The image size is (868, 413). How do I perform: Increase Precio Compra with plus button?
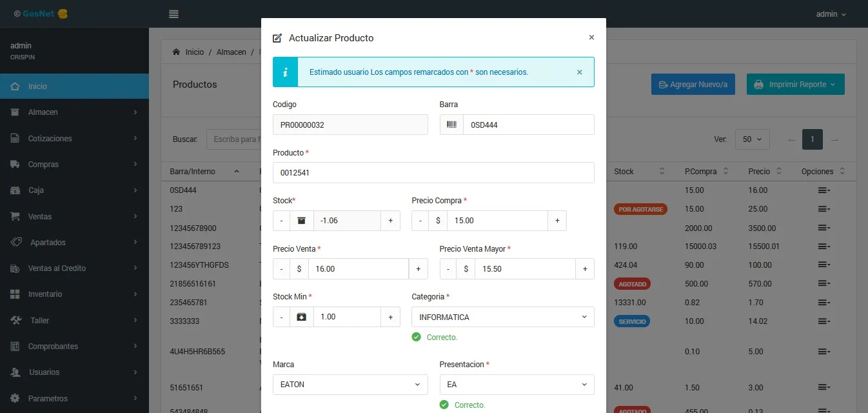557,221
